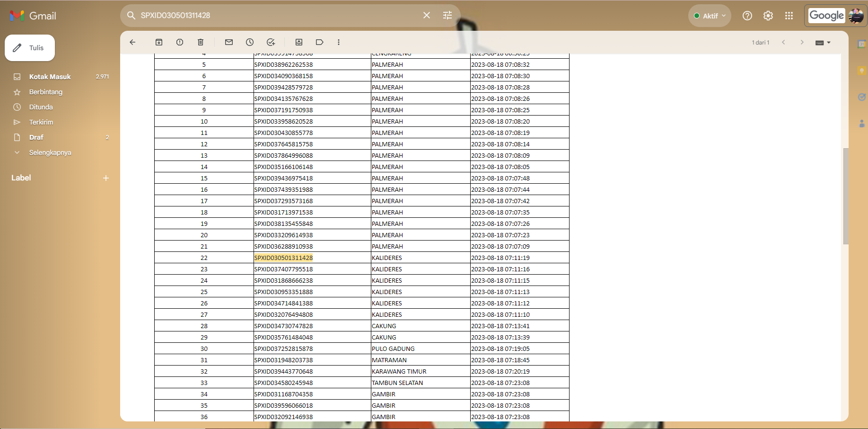The width and height of the screenshot is (868, 429).
Task: Open input tools keyboard dropdown
Action: [x=823, y=43]
